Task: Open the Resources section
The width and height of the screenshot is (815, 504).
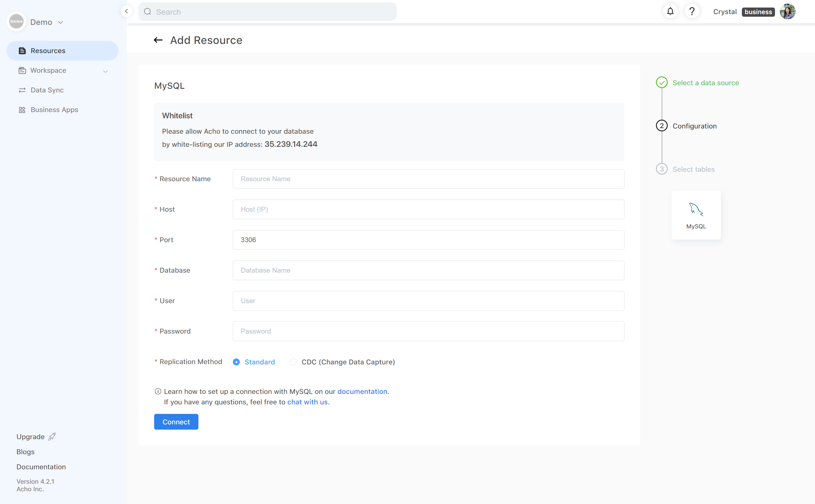Action: coord(48,50)
